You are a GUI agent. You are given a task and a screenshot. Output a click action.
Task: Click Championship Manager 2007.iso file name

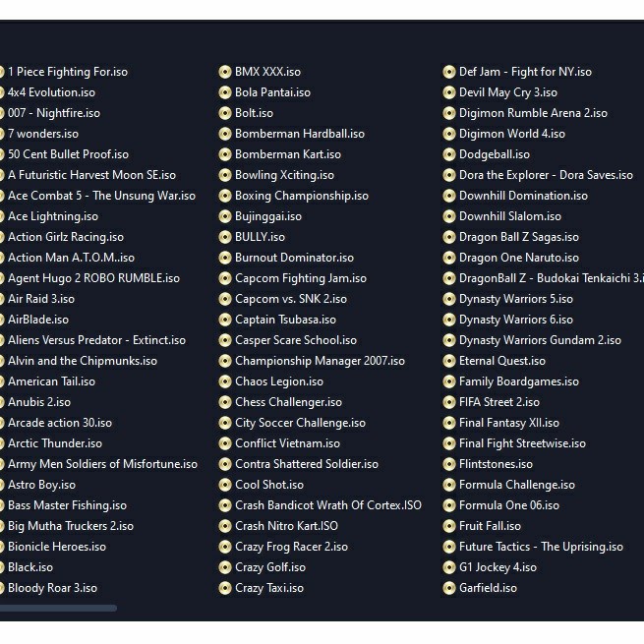[320, 361]
